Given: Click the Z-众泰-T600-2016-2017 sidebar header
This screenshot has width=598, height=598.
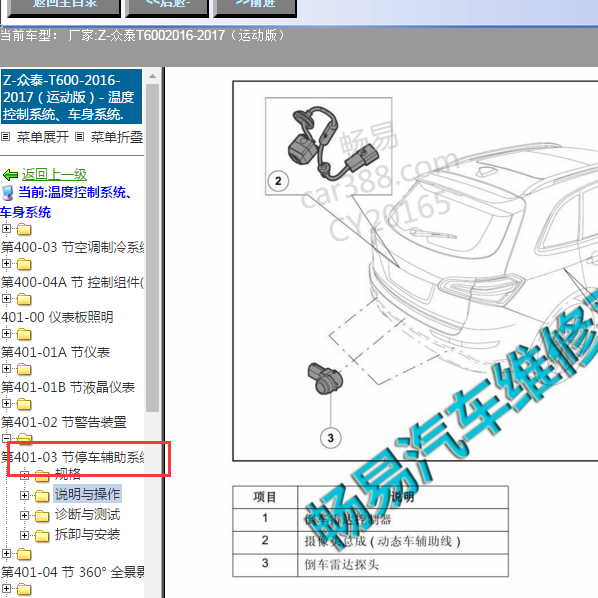Looking at the screenshot, I should pyautogui.click(x=71, y=96).
